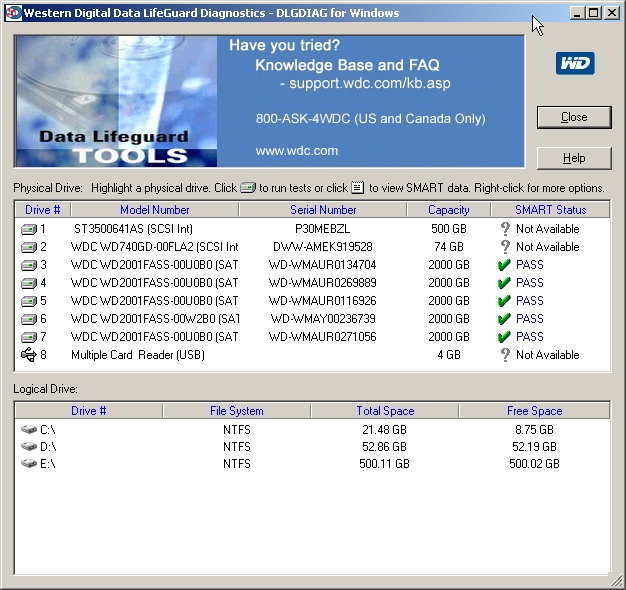Click free space 8.75 GB
The image size is (626, 590).
point(534,430)
